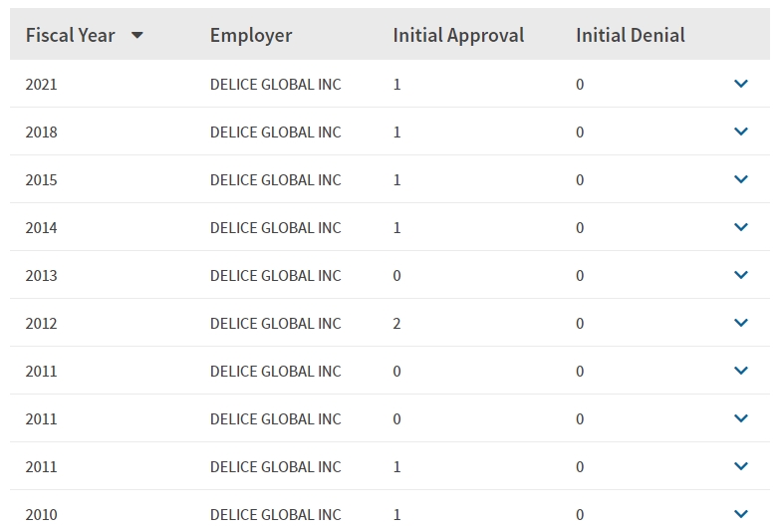Image resolution: width=782 pixels, height=532 pixels.
Task: Select the 2021 fiscal year cell
Action: coord(42,85)
